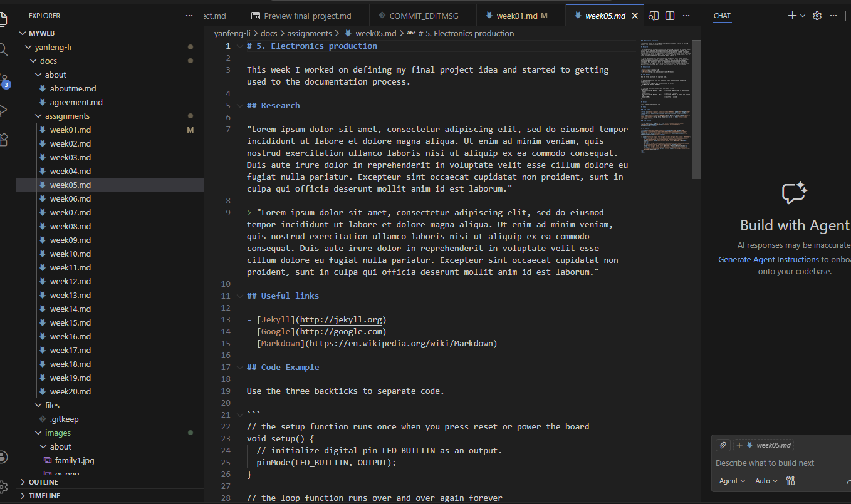Click the attachment paperclip in chat input
Image resolution: width=851 pixels, height=504 pixels.
click(x=723, y=445)
